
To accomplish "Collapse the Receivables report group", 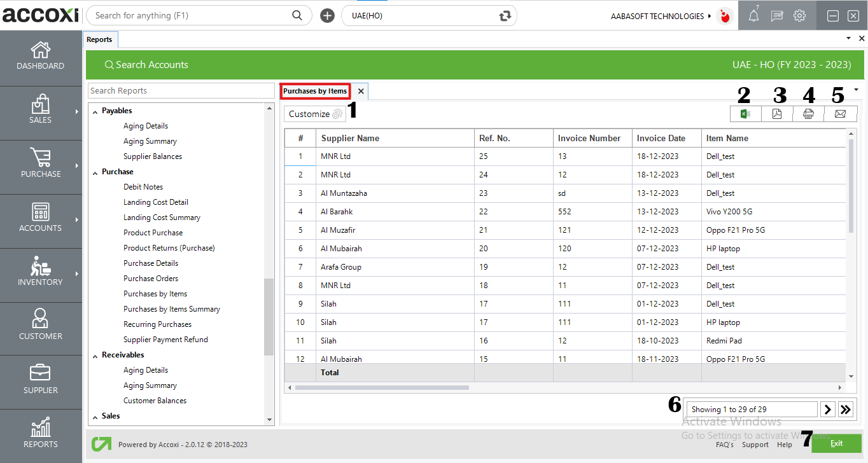I will 95,356.
